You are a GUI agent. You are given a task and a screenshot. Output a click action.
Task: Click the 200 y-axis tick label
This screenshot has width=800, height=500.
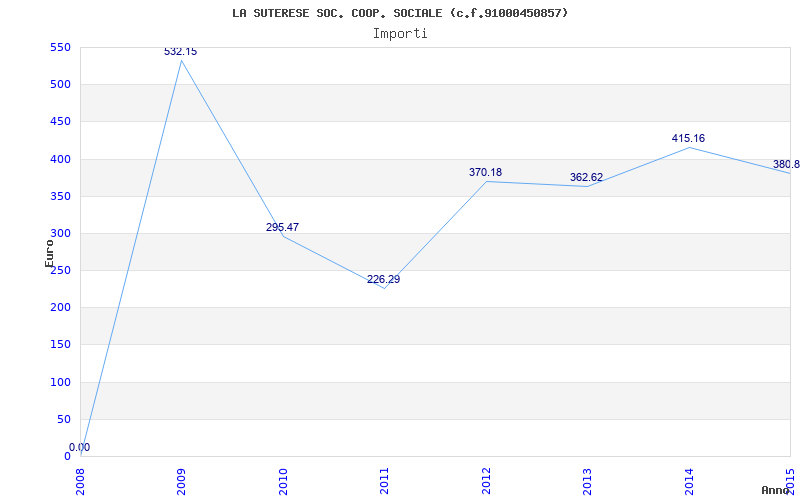(x=60, y=308)
